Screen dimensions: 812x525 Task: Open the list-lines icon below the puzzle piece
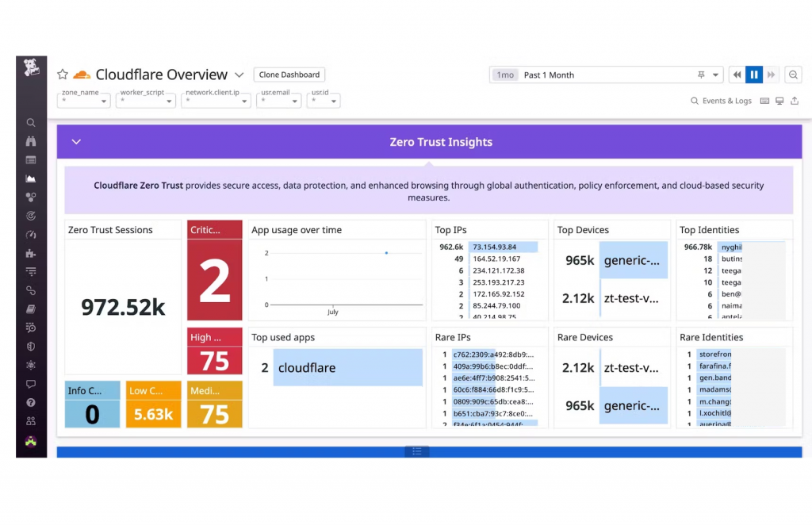[31, 272]
